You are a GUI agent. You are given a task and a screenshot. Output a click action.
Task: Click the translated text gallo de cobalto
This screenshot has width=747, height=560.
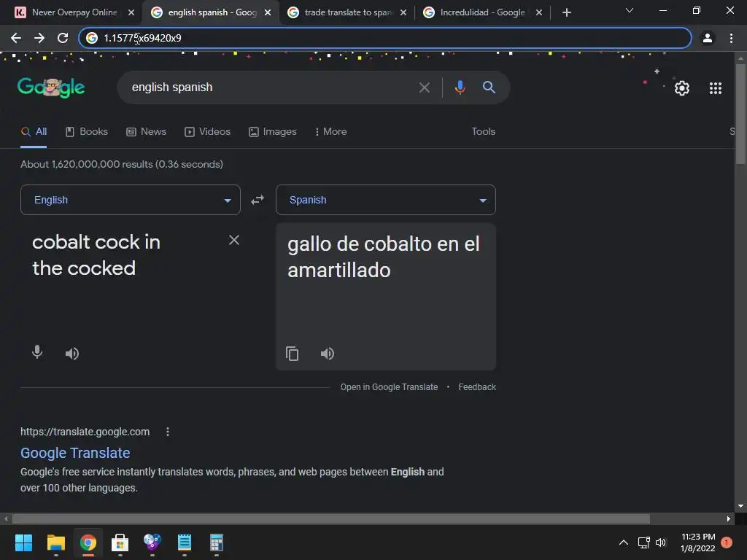pos(383,257)
